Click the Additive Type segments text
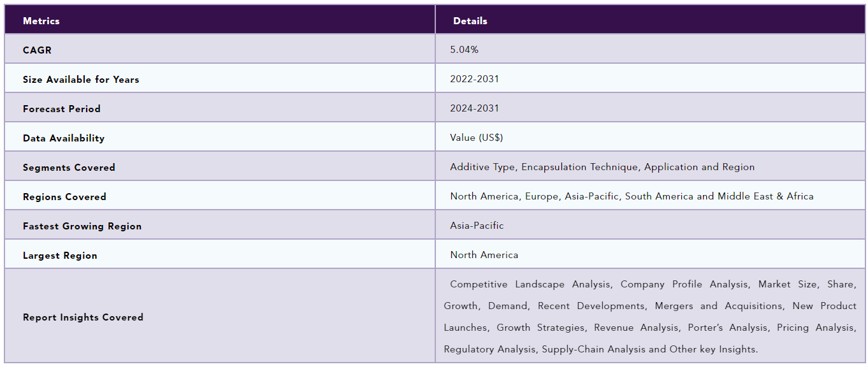Viewport: 868px width, 369px height. coord(602,167)
